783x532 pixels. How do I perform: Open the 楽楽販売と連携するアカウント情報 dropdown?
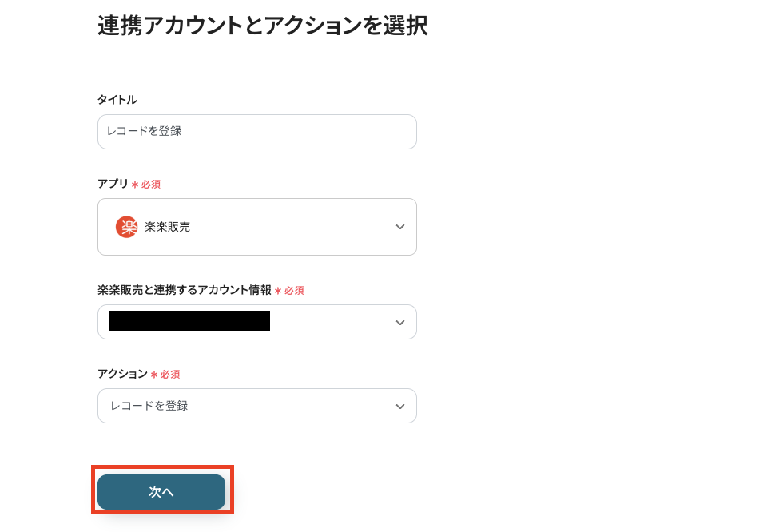(256, 322)
